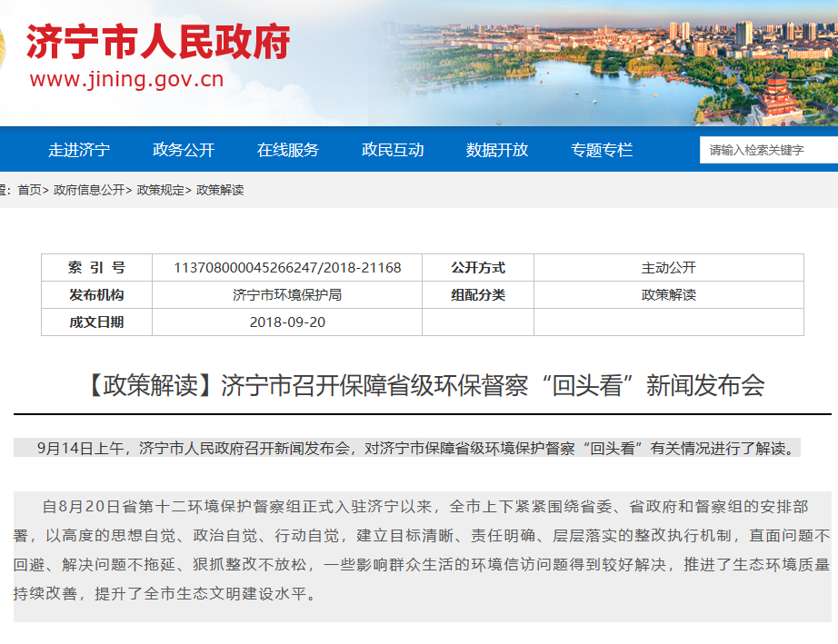The image size is (838, 644).
Task: Click the 2018-09-20 date cell
Action: coord(287,322)
